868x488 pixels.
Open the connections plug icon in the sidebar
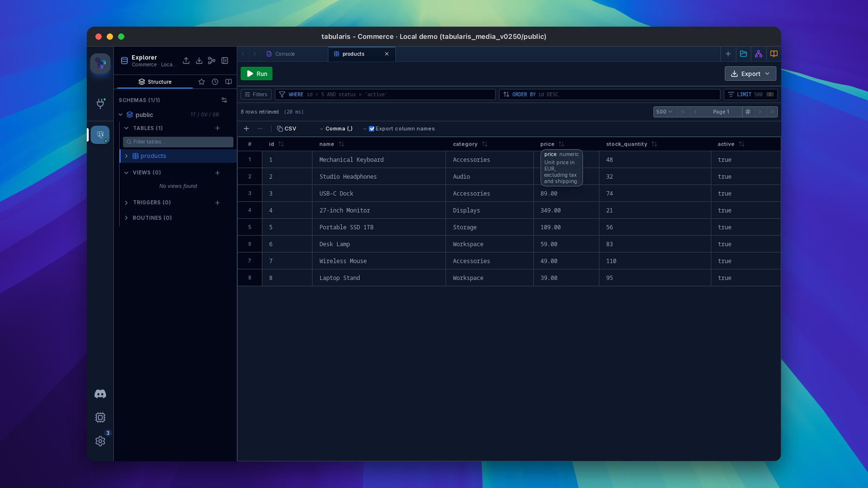100,103
